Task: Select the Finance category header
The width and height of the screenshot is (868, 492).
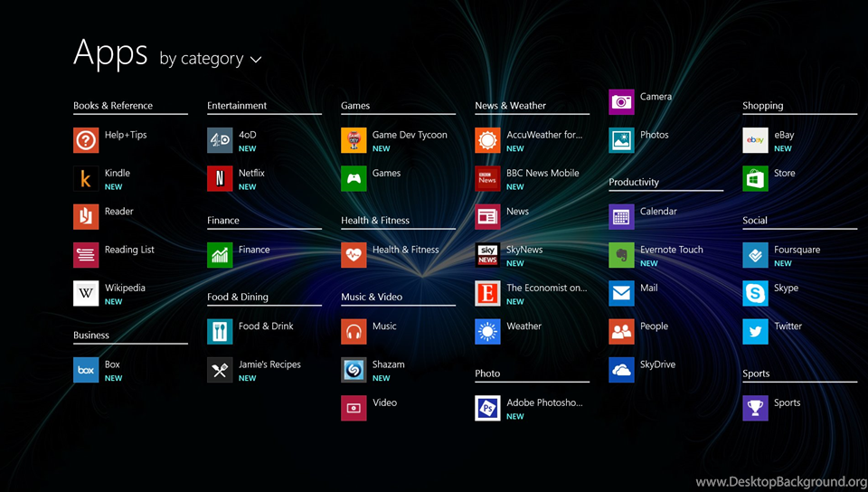Action: [x=223, y=221]
